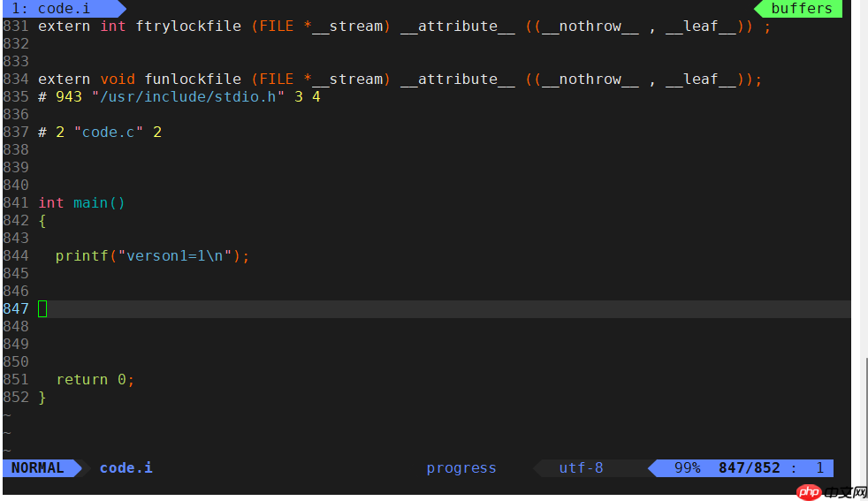This screenshot has height=501, width=868.
Task: Click the "return 0;" statement
Action: (95, 380)
